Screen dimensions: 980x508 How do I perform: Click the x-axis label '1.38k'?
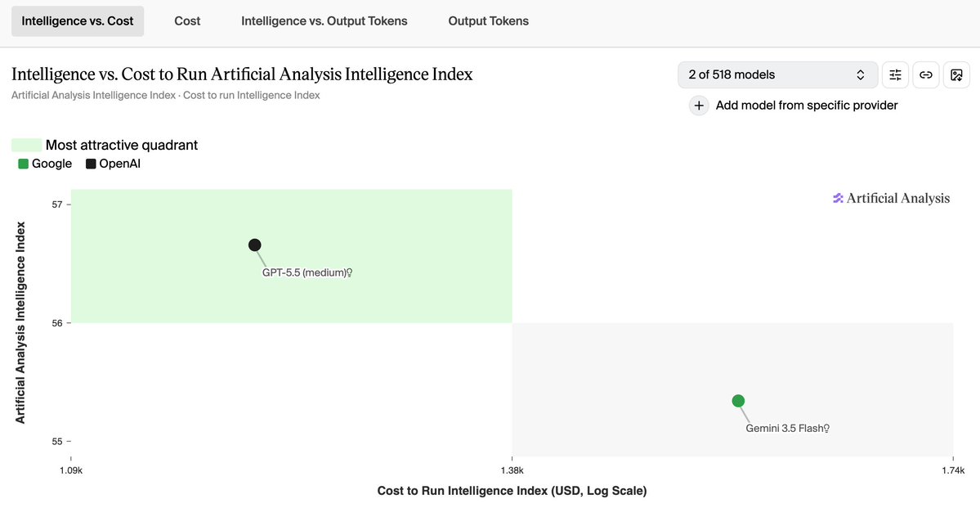(x=512, y=470)
